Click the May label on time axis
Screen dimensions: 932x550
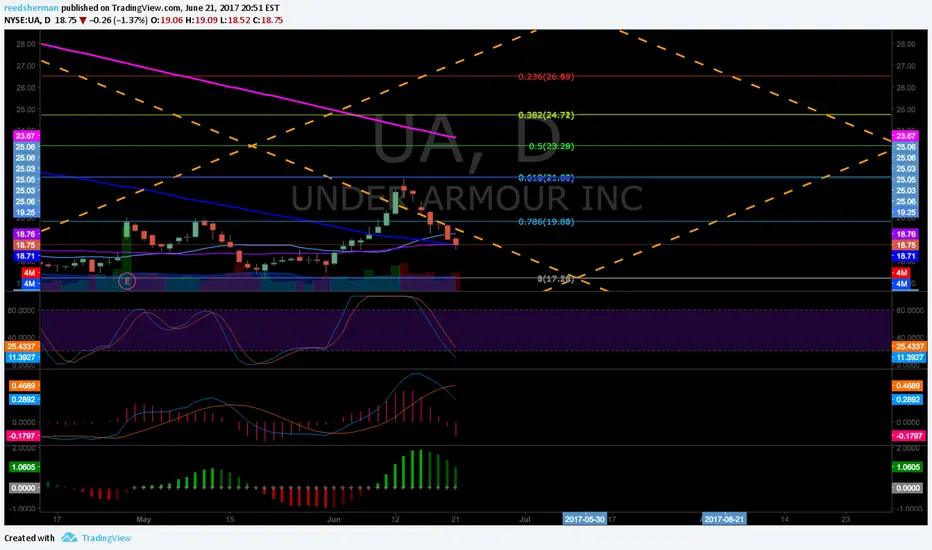pyautogui.click(x=143, y=519)
